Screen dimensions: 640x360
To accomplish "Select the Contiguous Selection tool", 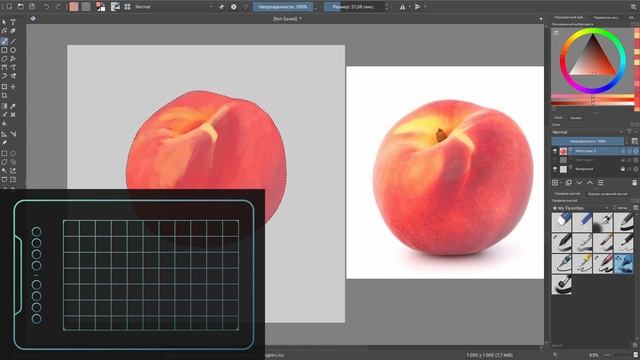I will click(x=4, y=171).
